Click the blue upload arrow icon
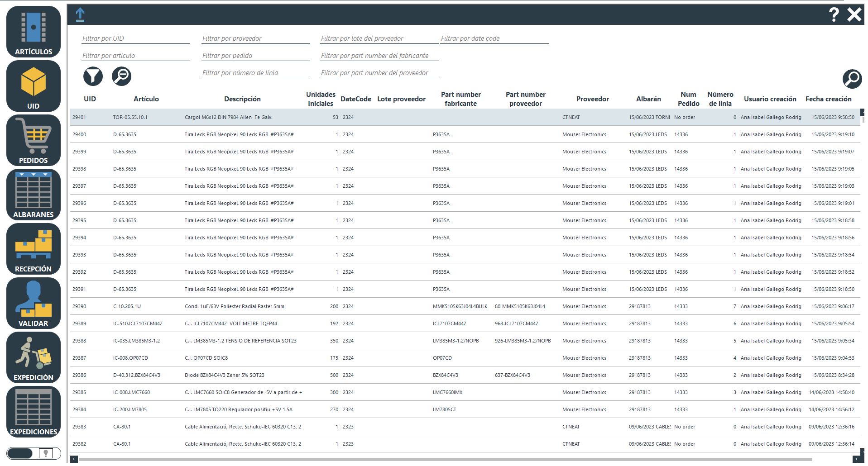The height and width of the screenshot is (466, 868). coord(80,14)
